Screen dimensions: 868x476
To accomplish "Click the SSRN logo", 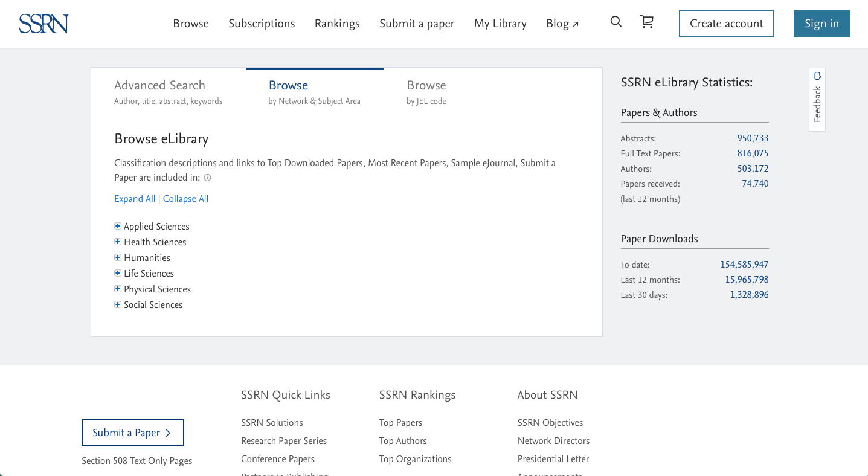I will click(x=43, y=24).
